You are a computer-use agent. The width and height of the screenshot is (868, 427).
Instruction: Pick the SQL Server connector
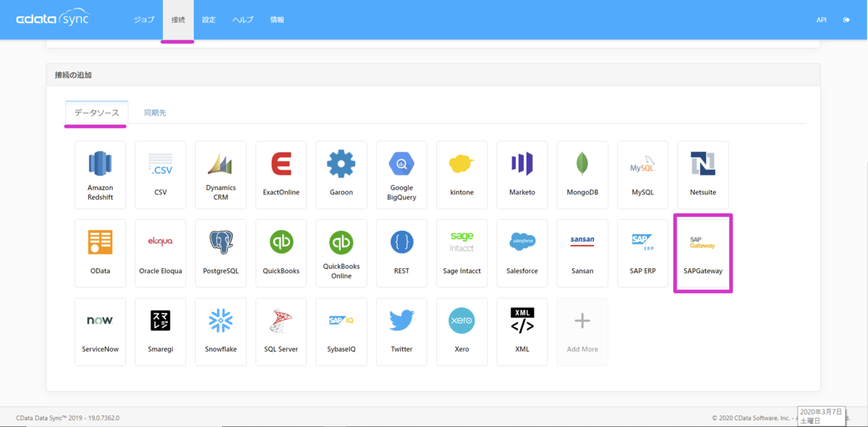tap(281, 332)
